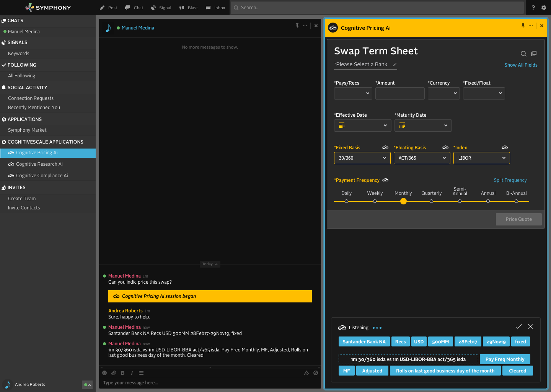Open the Floating Basis ACT/365 dropdown
551x392 pixels.
pyautogui.click(x=422, y=158)
